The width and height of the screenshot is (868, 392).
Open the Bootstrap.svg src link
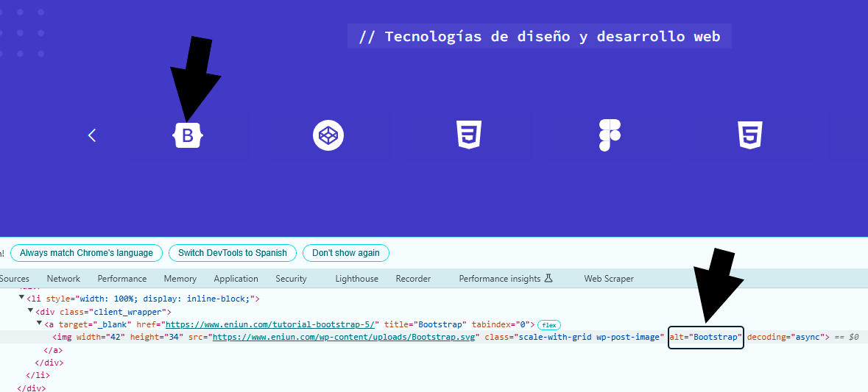click(344, 337)
